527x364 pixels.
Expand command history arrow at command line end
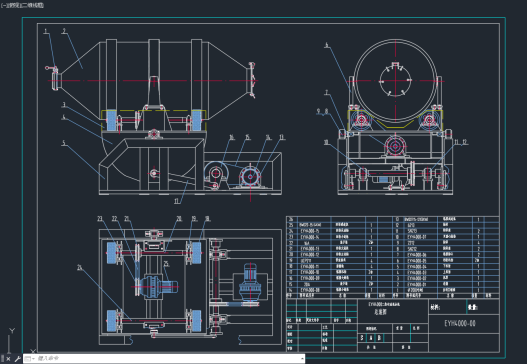[x=302, y=359]
